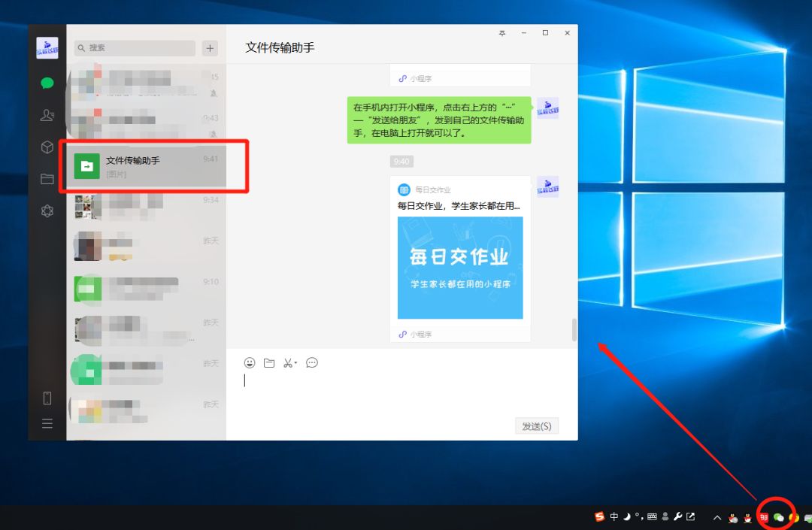This screenshot has width=812, height=530.
Task: Expand hidden tray icons with the chevron
Action: click(717, 516)
